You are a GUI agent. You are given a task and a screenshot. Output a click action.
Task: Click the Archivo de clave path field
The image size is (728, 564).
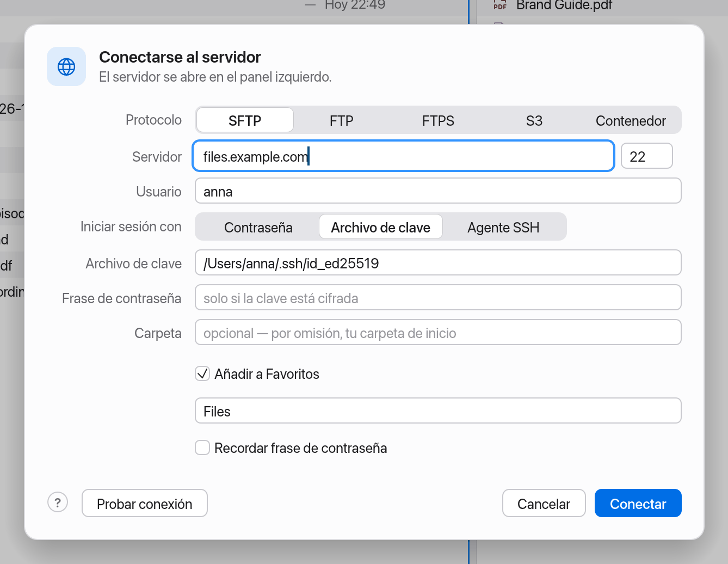(438, 263)
